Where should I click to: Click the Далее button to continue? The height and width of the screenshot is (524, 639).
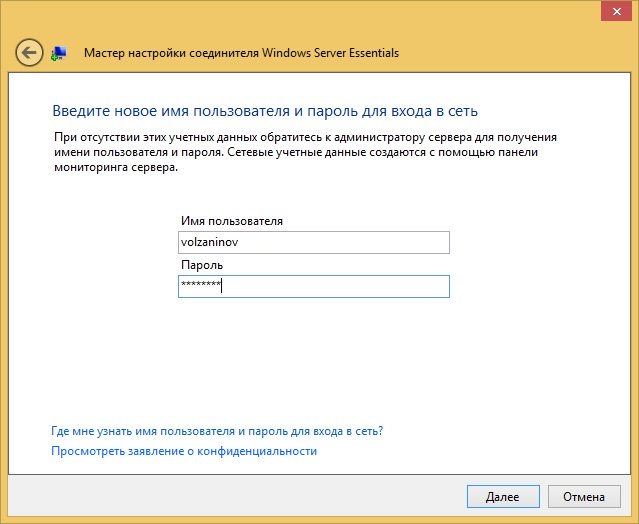click(503, 496)
